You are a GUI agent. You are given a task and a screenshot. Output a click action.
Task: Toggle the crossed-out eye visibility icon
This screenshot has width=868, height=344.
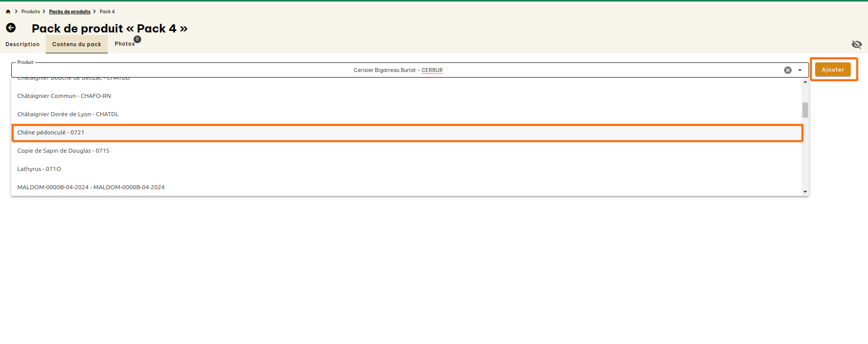pyautogui.click(x=856, y=45)
